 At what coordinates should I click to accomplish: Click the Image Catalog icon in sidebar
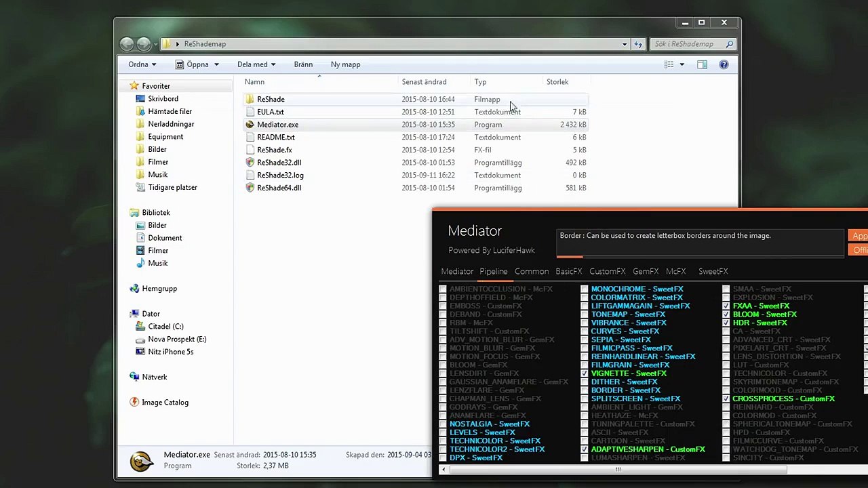pos(134,403)
